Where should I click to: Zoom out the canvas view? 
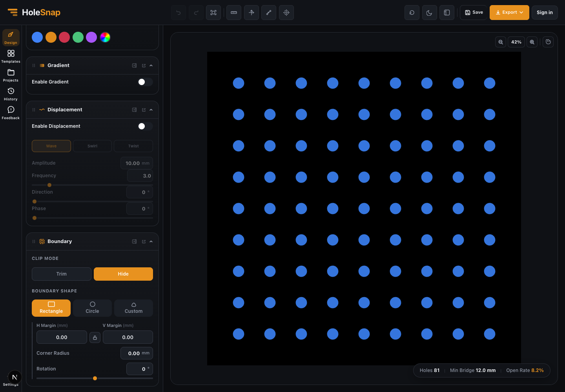coord(501,42)
